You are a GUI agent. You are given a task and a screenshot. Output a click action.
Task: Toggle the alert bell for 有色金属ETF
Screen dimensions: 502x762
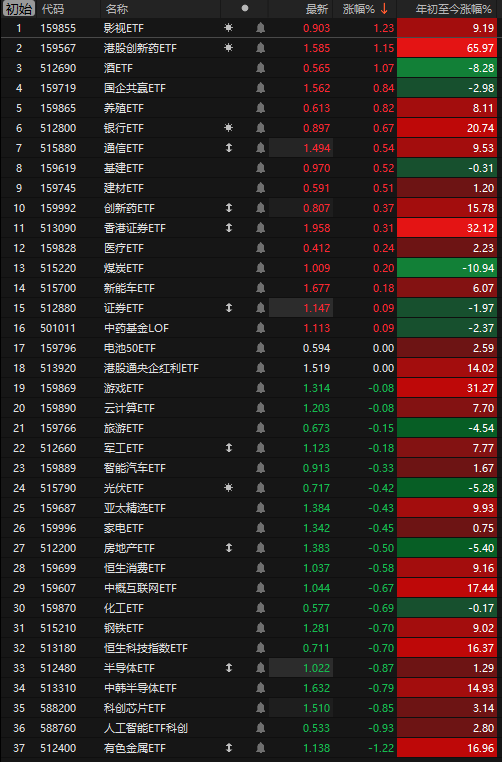click(260, 748)
